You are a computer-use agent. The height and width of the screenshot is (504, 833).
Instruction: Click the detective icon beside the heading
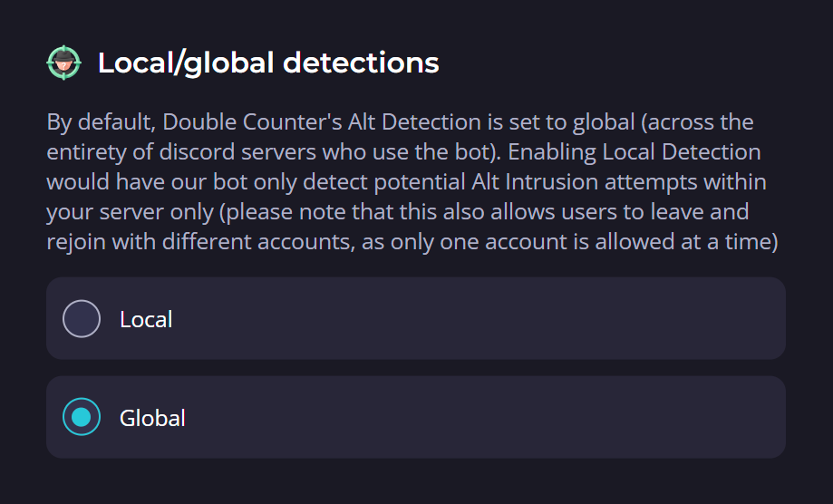coord(63,63)
